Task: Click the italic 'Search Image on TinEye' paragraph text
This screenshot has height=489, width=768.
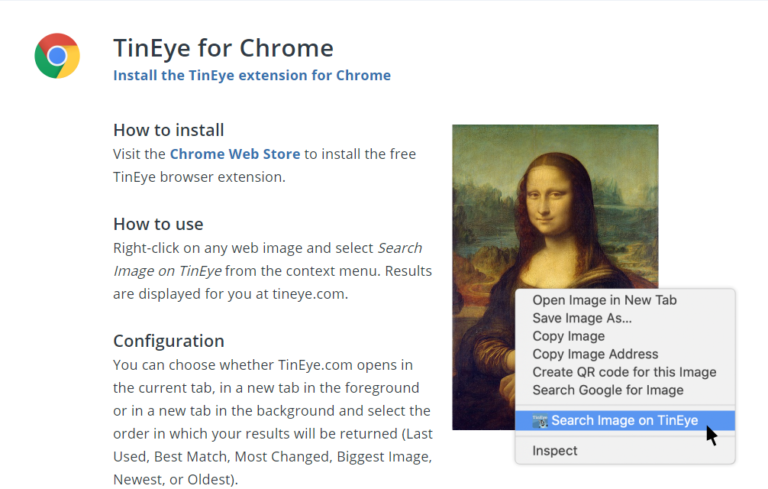Action: tap(168, 271)
